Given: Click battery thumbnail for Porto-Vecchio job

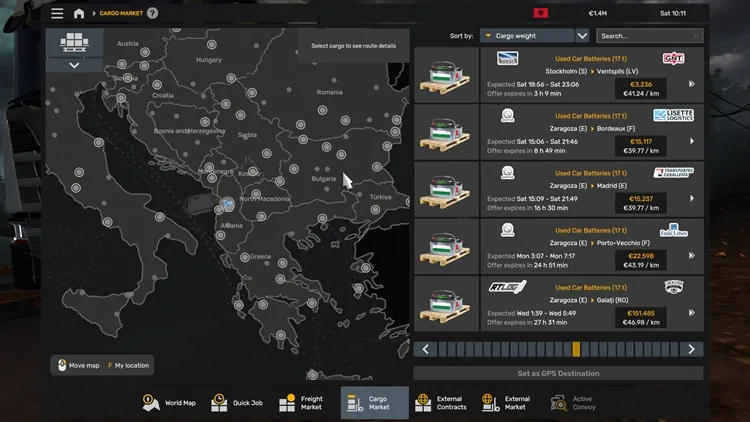Looking at the screenshot, I should click(446, 247).
